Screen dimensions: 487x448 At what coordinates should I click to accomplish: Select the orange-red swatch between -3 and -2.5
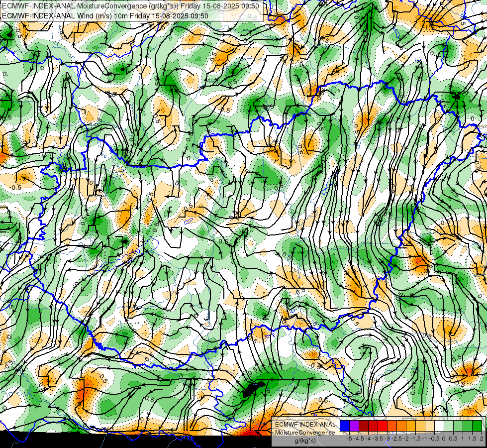pos(392,426)
